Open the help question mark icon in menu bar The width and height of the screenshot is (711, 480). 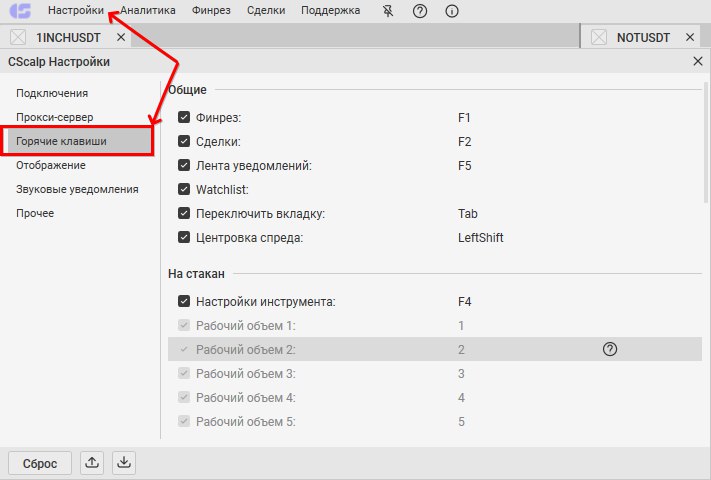[x=420, y=10]
